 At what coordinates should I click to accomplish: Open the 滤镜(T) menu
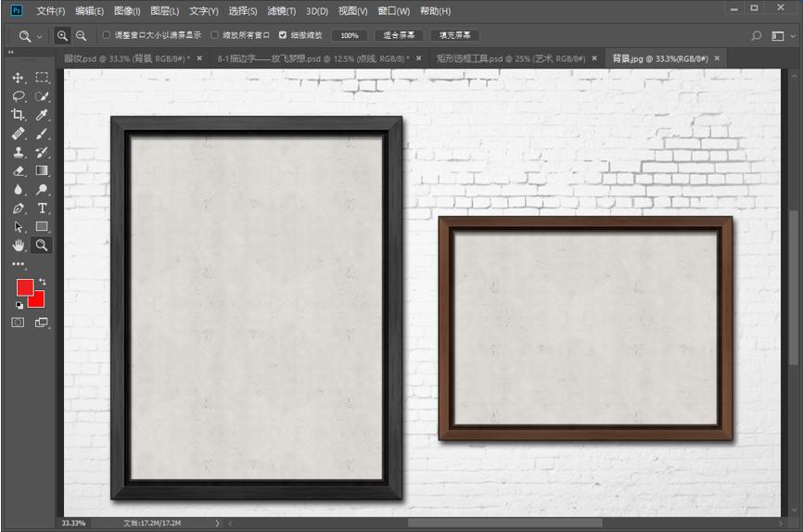coord(282,11)
